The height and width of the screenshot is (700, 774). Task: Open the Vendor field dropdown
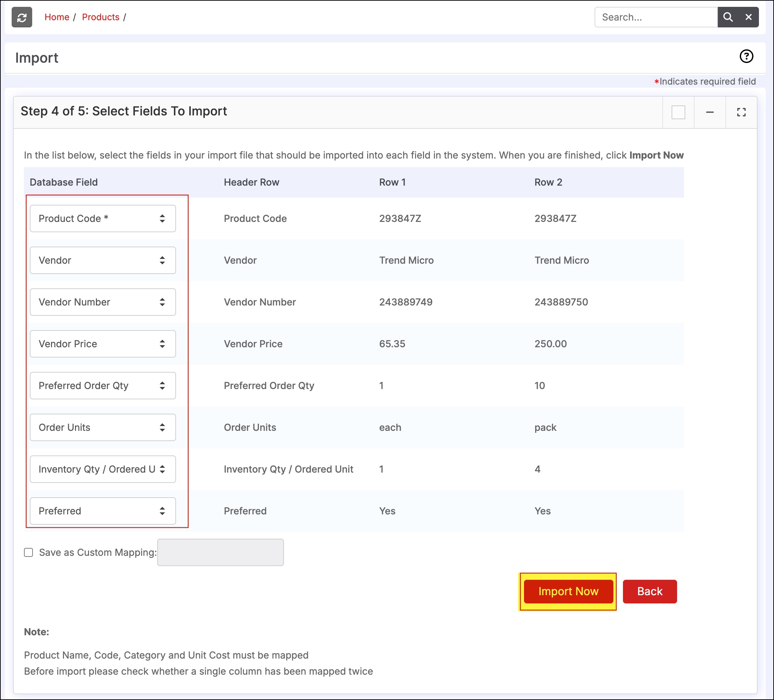click(103, 260)
